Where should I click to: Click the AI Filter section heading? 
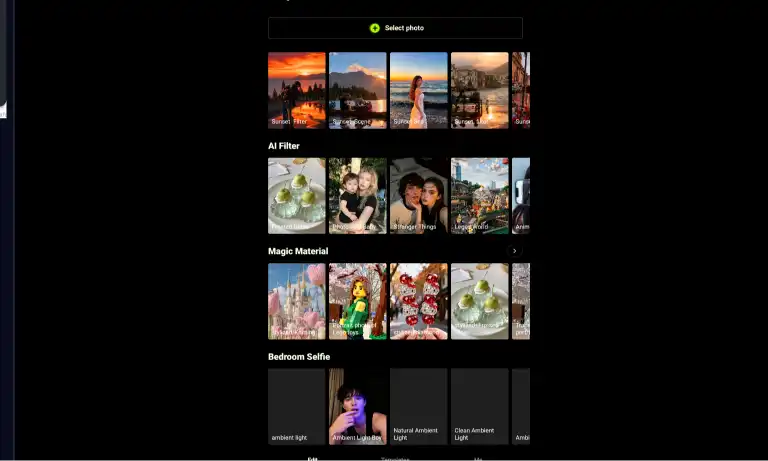pyautogui.click(x=284, y=146)
